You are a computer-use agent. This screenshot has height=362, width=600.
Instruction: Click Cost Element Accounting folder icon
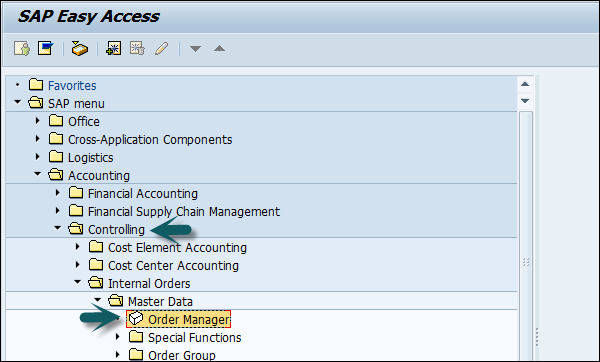point(96,246)
